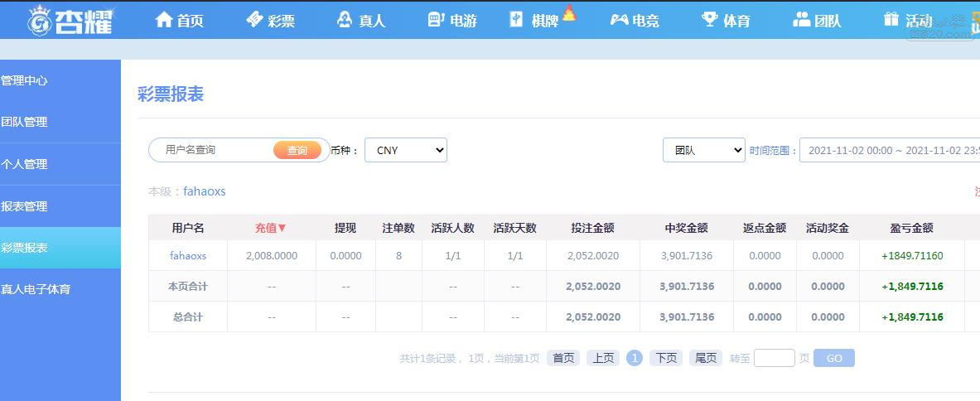Open the CNY currency dropdown
This screenshot has width=980, height=401.
tap(406, 150)
